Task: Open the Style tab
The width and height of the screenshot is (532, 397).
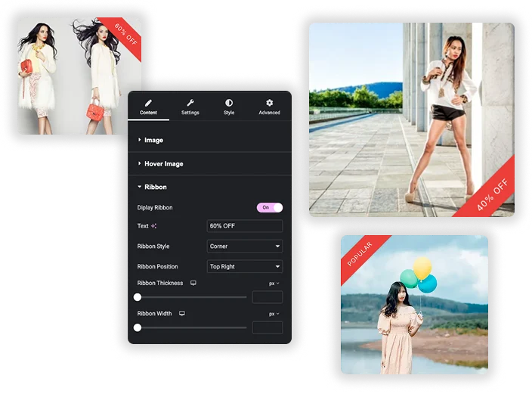Action: (x=229, y=107)
